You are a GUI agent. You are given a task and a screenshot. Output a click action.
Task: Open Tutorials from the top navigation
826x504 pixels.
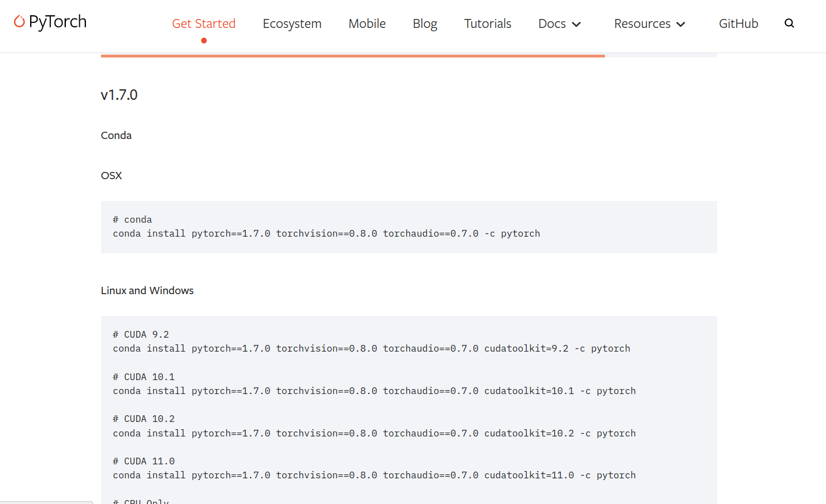tap(488, 23)
